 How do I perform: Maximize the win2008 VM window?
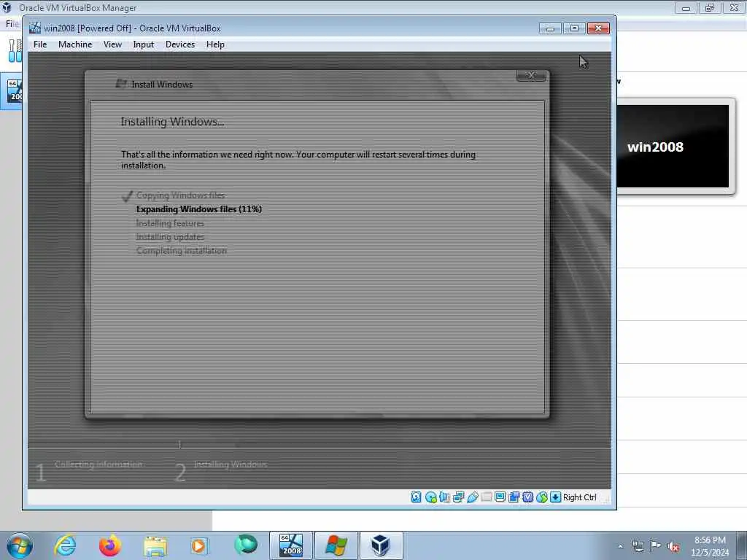[x=575, y=28]
